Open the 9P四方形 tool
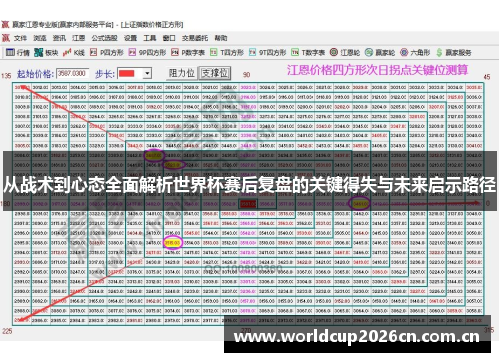500x362 pixels. click(x=147, y=52)
